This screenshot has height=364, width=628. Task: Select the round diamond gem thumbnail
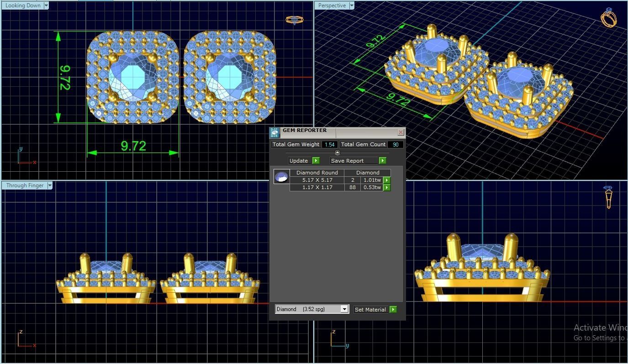click(281, 176)
